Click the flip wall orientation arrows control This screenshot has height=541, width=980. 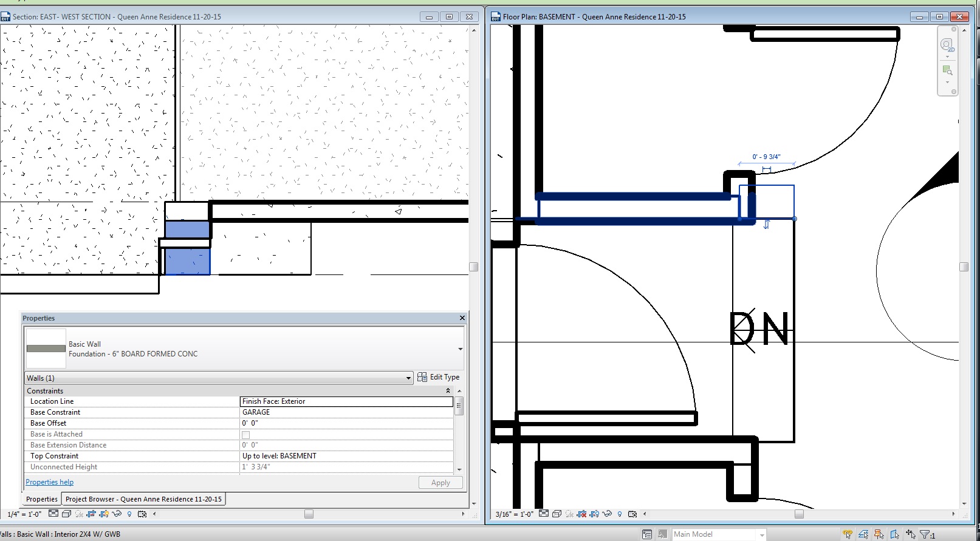pyautogui.click(x=766, y=224)
